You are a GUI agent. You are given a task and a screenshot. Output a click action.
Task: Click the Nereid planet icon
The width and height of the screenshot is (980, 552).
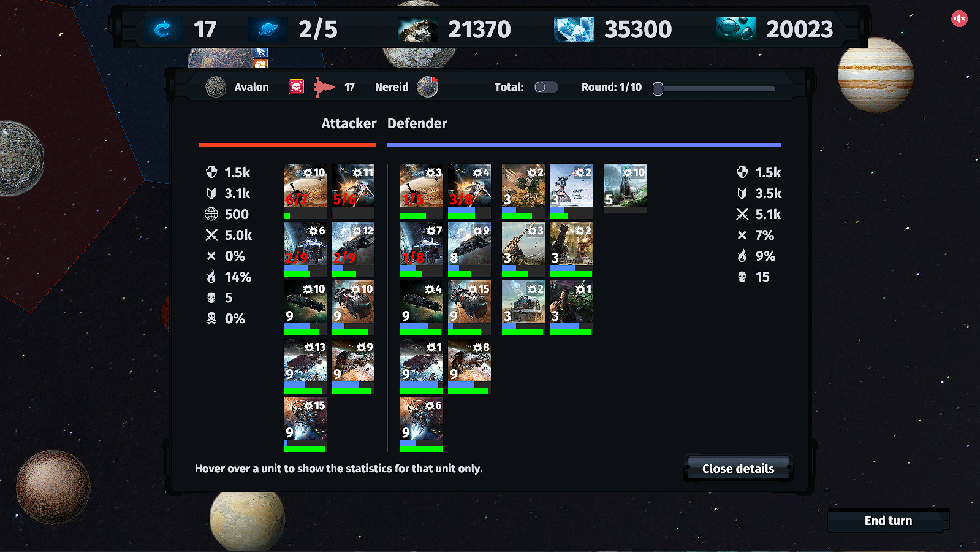tap(427, 87)
